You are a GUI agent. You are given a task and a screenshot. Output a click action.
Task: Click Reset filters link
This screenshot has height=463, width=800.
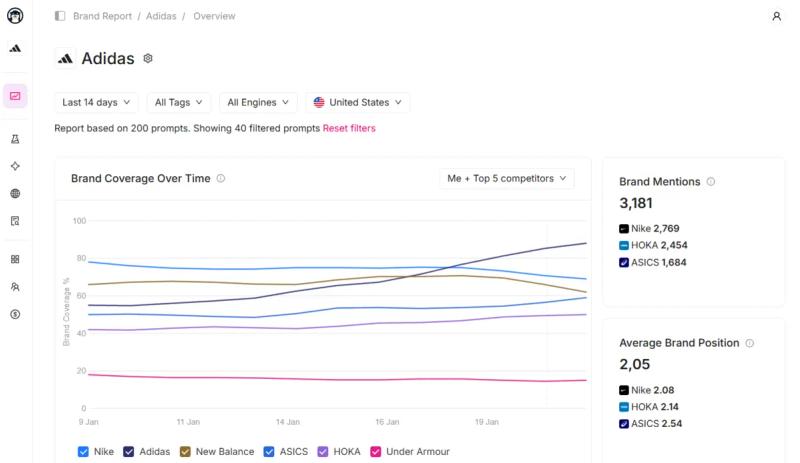pos(349,128)
